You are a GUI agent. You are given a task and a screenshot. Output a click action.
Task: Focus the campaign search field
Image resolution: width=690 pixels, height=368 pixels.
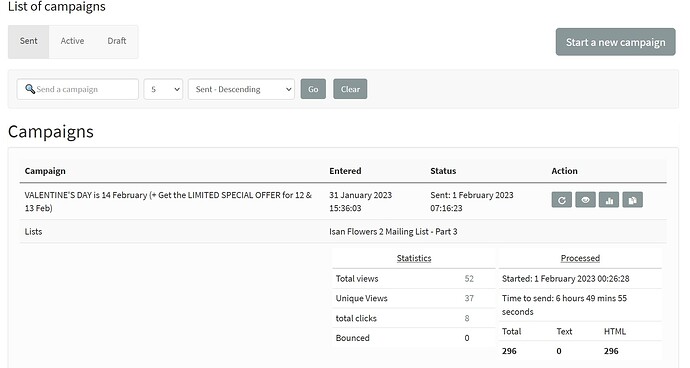[78, 89]
